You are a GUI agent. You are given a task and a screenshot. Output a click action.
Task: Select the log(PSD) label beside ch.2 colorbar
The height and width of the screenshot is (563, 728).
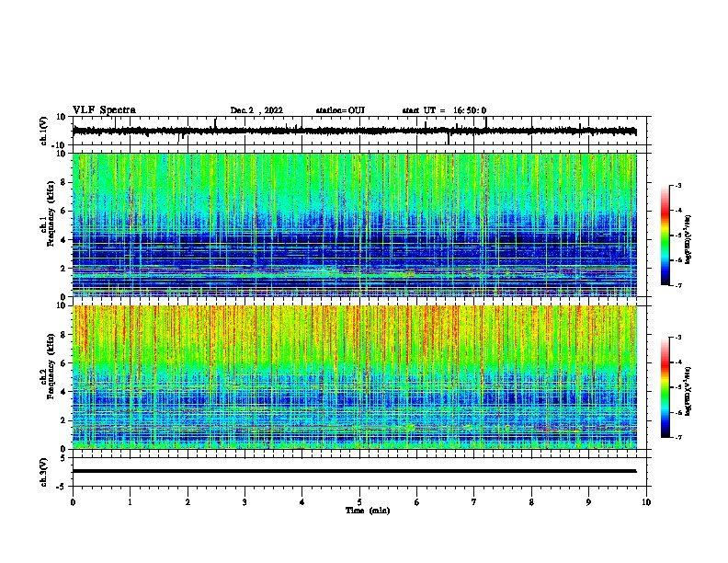[x=688, y=391]
